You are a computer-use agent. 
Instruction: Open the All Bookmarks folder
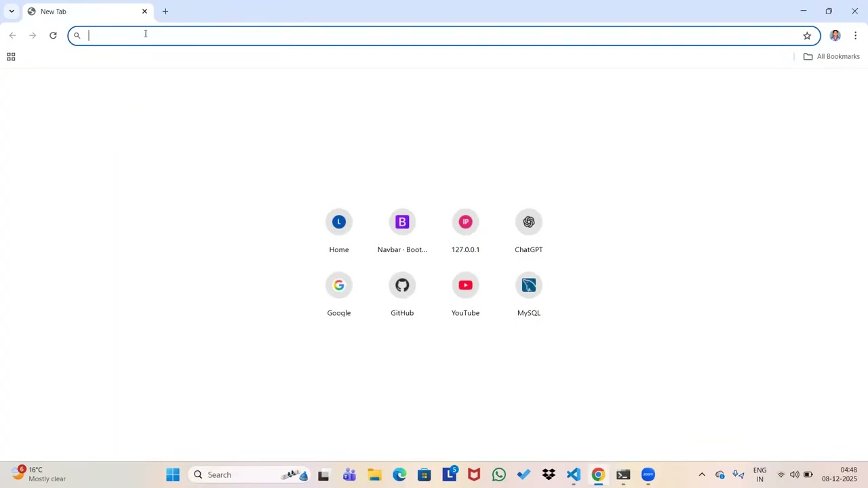click(x=831, y=57)
